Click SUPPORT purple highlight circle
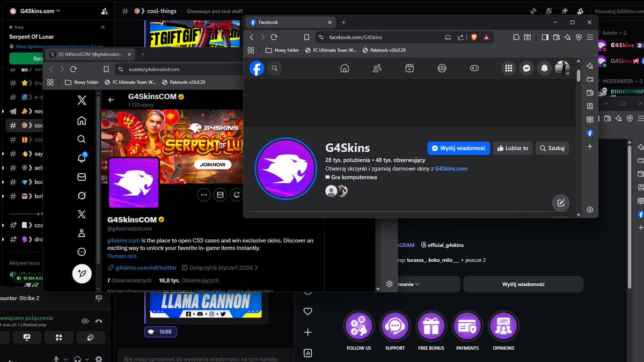 pyautogui.click(x=395, y=327)
